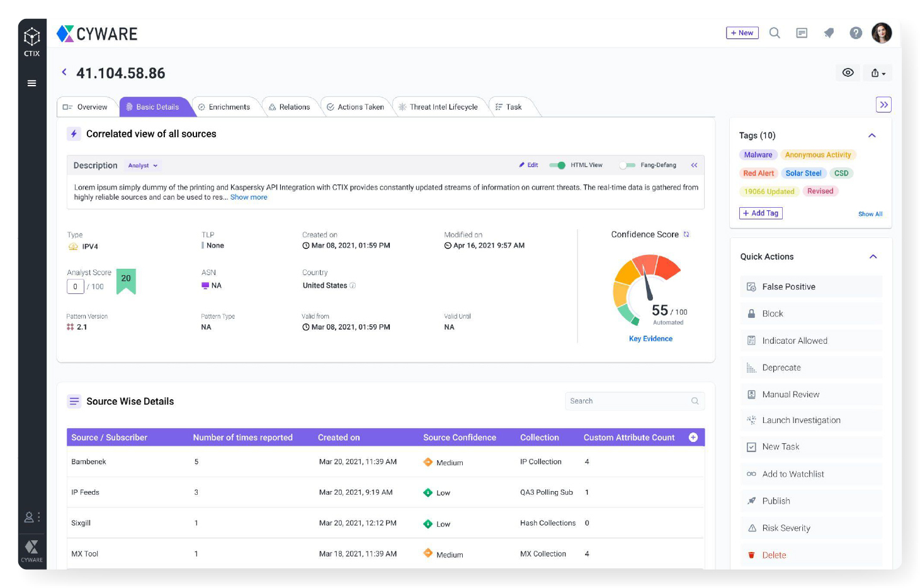Open the Key Evidence link
The width and height of the screenshot is (920, 588).
[650, 339]
